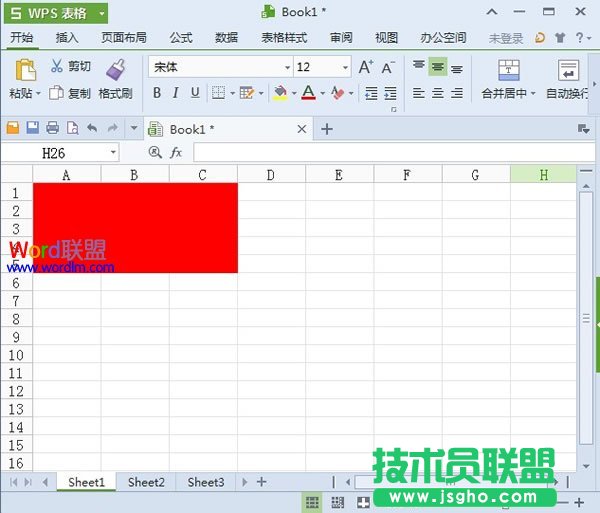Redo action arrow

tap(112, 128)
